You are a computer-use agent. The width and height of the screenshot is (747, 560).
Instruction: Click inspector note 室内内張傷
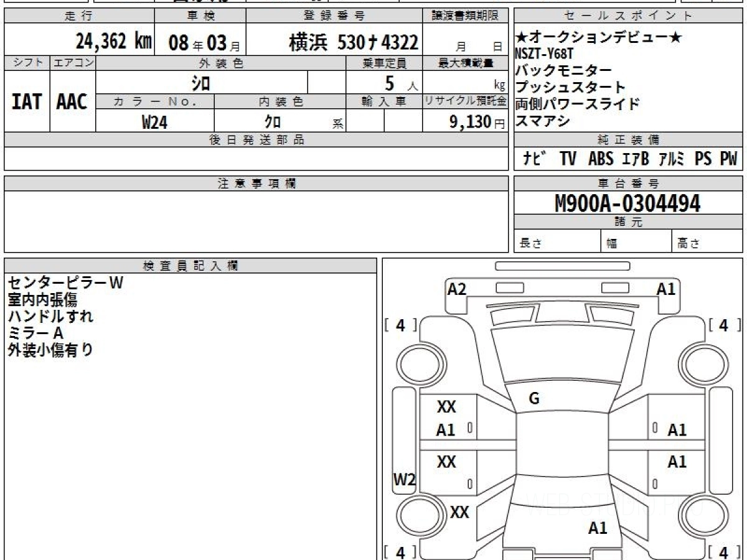tap(42, 299)
